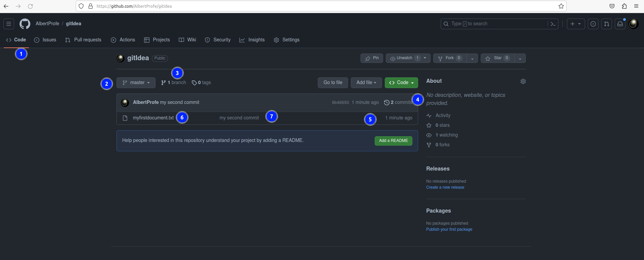Image resolution: width=644 pixels, height=260 pixels.
Task: Open the create new plus menu
Action: [576, 24]
